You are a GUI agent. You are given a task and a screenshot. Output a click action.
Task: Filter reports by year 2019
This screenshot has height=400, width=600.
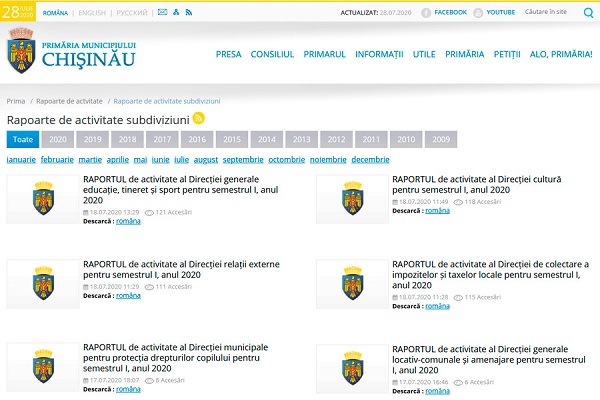pos(93,139)
